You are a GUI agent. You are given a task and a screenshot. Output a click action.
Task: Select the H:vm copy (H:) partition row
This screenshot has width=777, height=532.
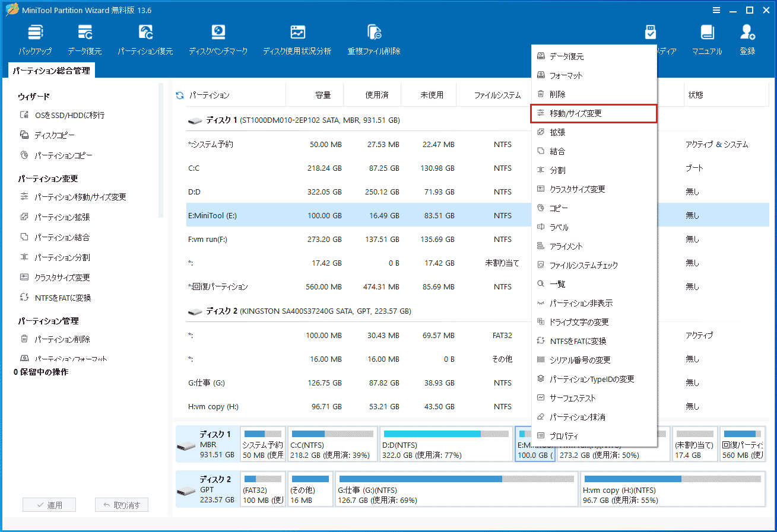[359, 406]
